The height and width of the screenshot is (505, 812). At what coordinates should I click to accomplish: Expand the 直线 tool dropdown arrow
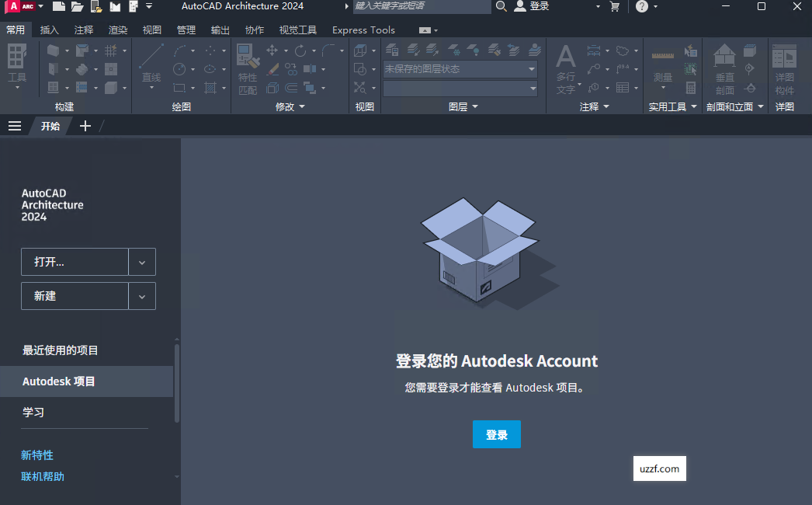click(151, 87)
